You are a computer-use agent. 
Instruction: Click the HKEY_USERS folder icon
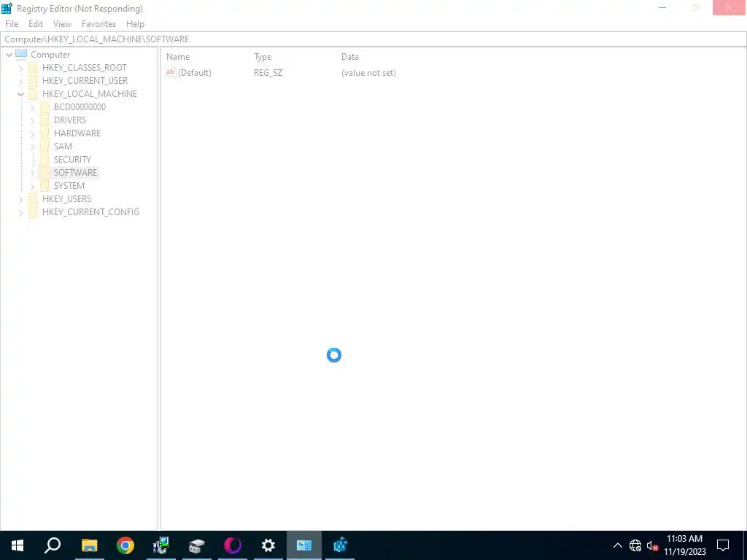click(34, 198)
